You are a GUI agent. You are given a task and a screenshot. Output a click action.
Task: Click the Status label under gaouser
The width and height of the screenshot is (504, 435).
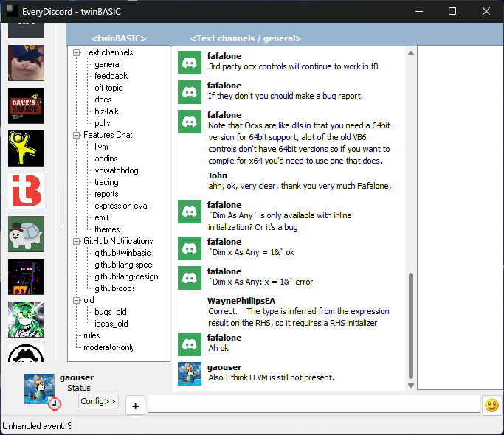click(79, 388)
